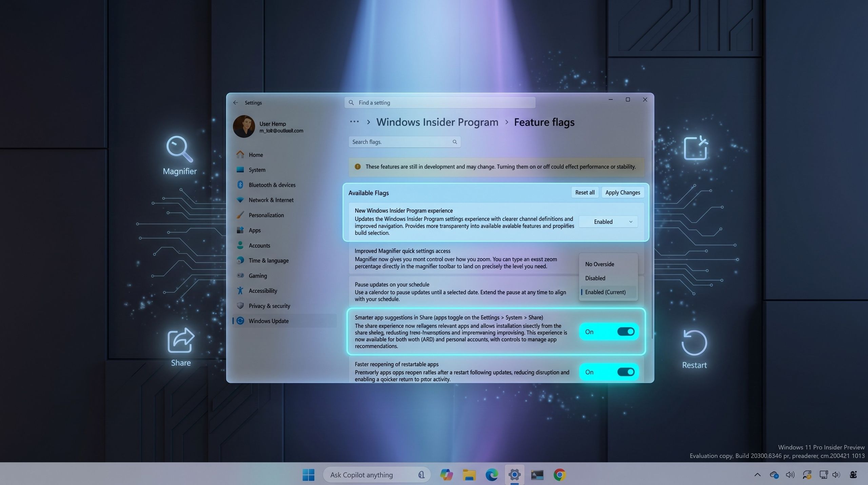The height and width of the screenshot is (485, 868).
Task: Expand the breadcrumb ellipsis menu
Action: click(354, 122)
